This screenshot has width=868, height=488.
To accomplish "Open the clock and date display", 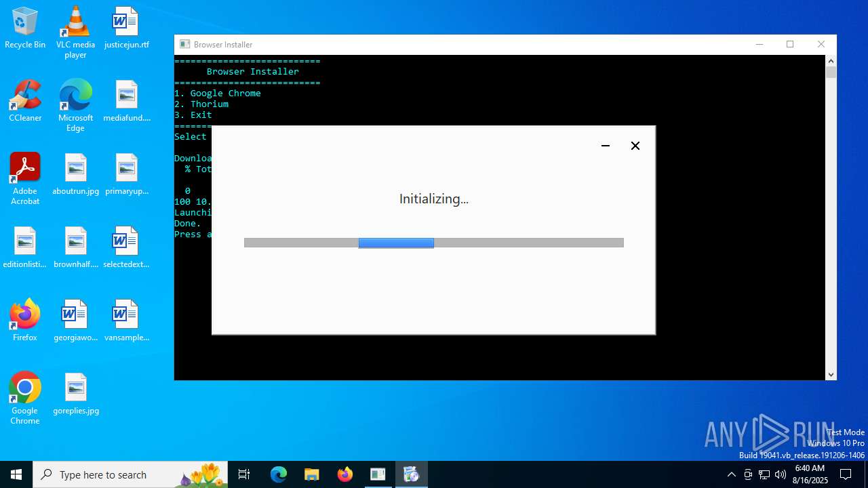I will 810,474.
